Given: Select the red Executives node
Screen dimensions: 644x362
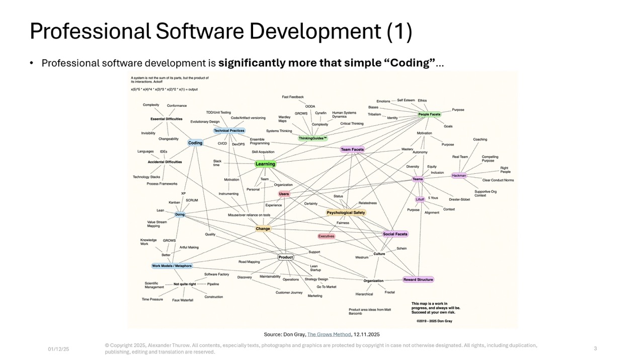Looking at the screenshot, I should click(x=326, y=236).
